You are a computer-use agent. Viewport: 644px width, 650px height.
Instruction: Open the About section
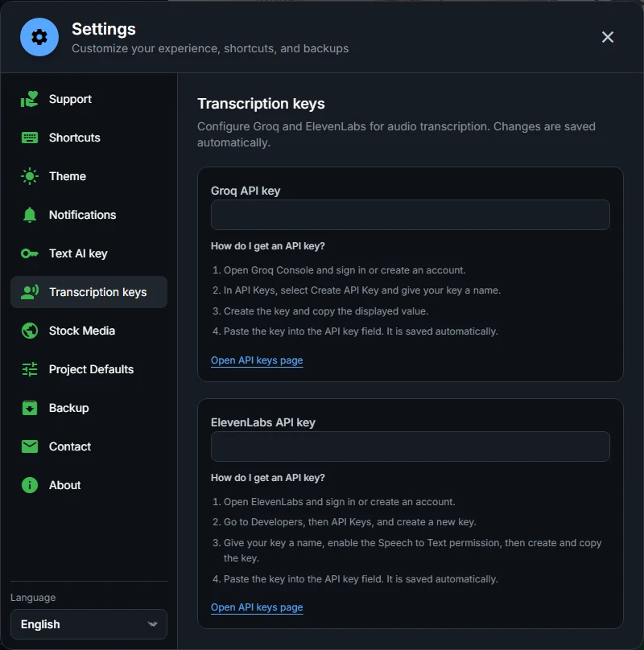click(89, 485)
